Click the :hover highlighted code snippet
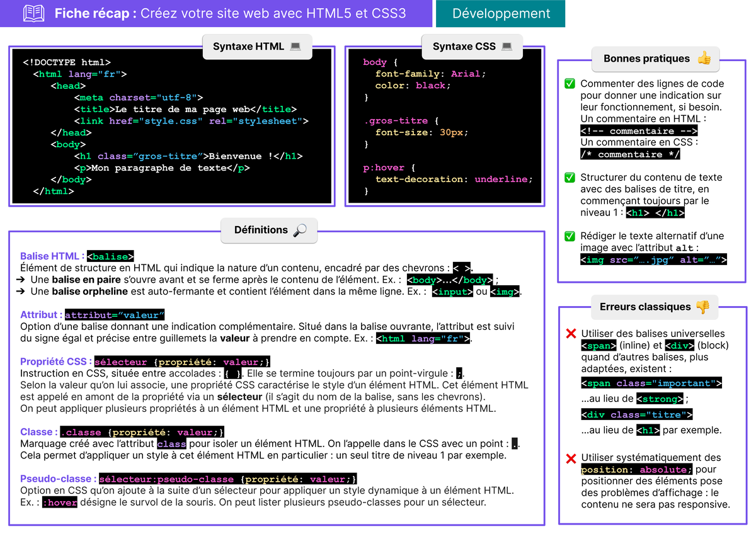 click(x=60, y=502)
